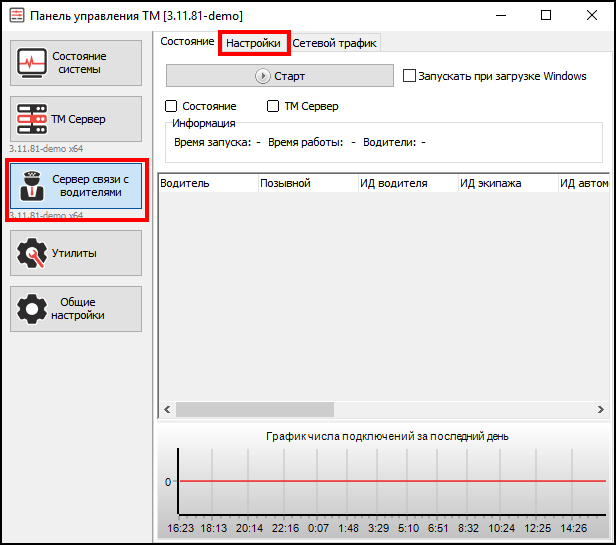
Task: Toggle the Состояние checkbox
Action: pyautogui.click(x=171, y=106)
